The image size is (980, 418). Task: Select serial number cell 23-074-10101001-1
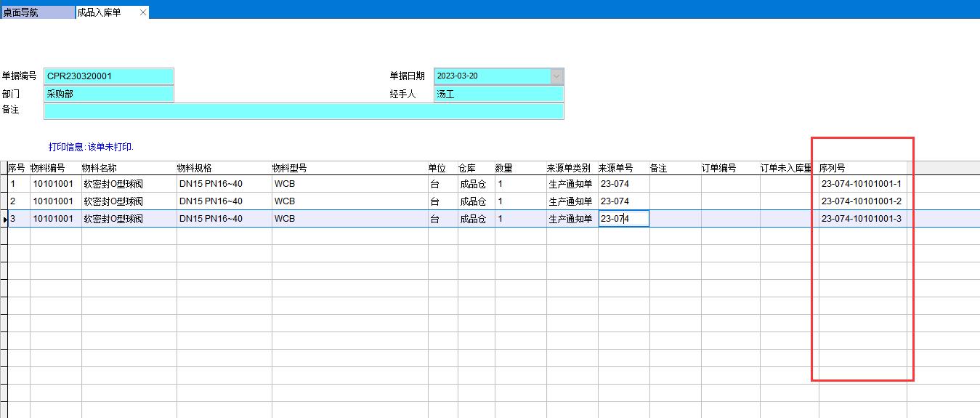point(862,184)
